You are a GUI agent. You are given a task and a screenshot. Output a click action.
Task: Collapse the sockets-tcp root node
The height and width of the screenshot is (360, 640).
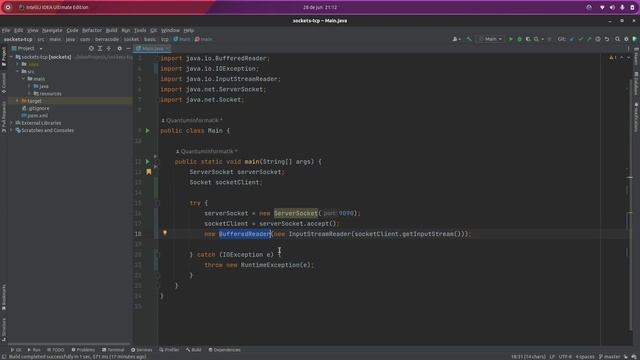[12, 57]
